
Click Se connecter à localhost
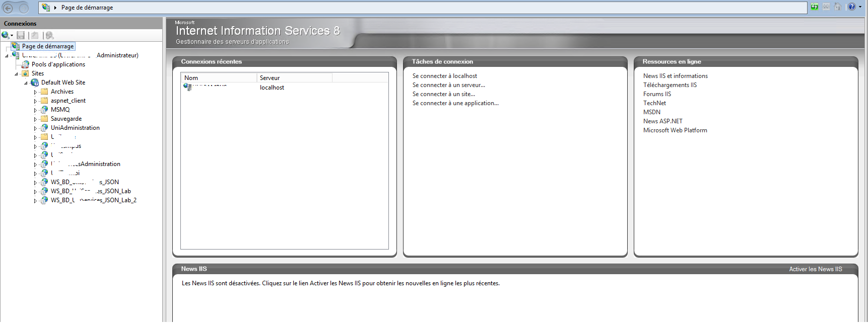[444, 76]
